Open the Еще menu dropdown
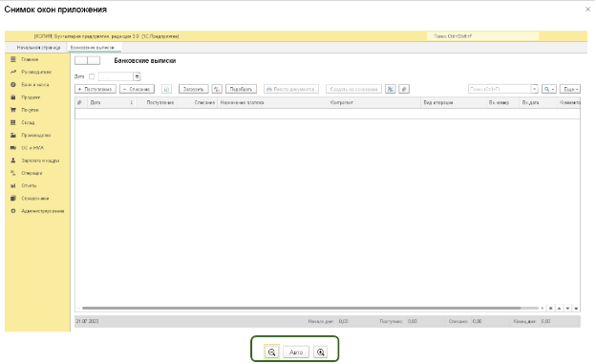This screenshot has height=364, width=596. [570, 89]
